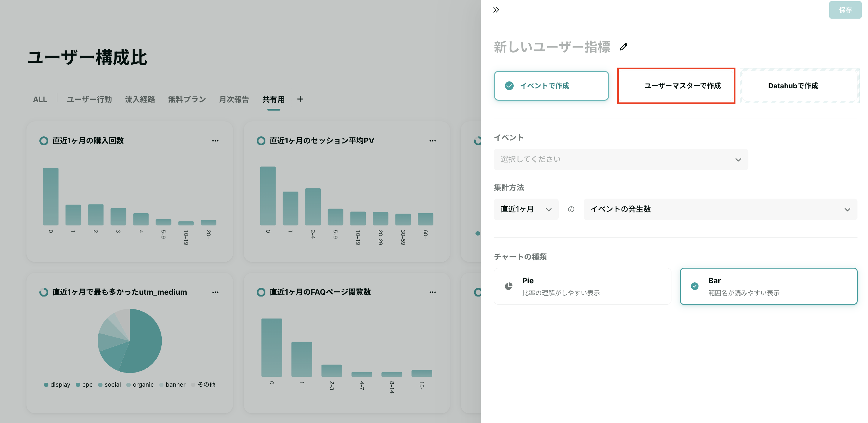
Task: Click the ring icon beside 直近1ヶ月のセッション平均PV
Action: [261, 141]
